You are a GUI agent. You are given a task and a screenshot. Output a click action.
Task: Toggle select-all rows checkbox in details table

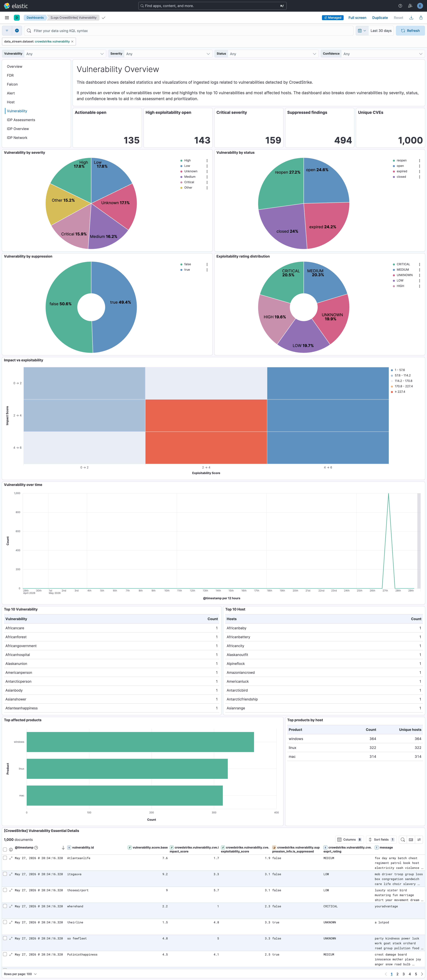[5, 849]
